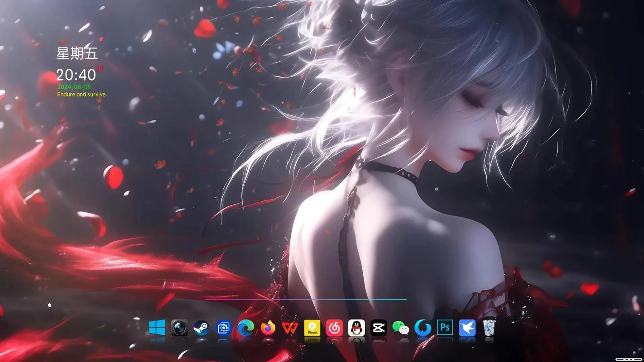Open Steam from the dock
644x362 pixels.
click(202, 328)
